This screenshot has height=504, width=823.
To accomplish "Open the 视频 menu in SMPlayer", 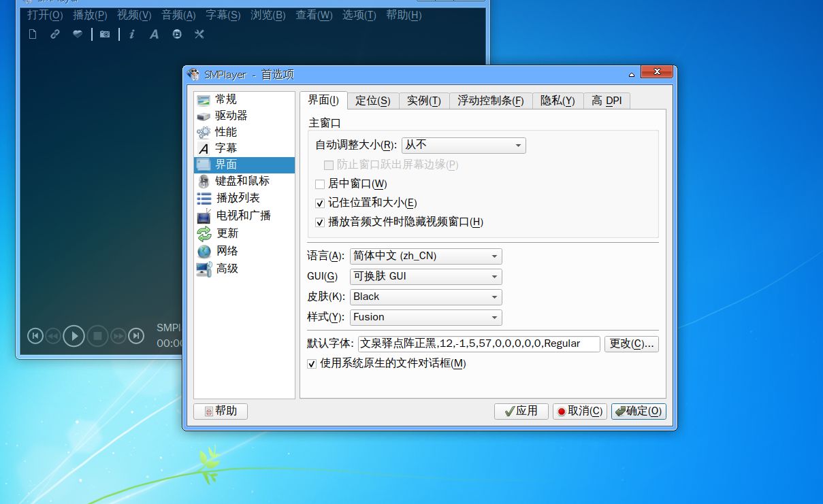I will tap(134, 15).
